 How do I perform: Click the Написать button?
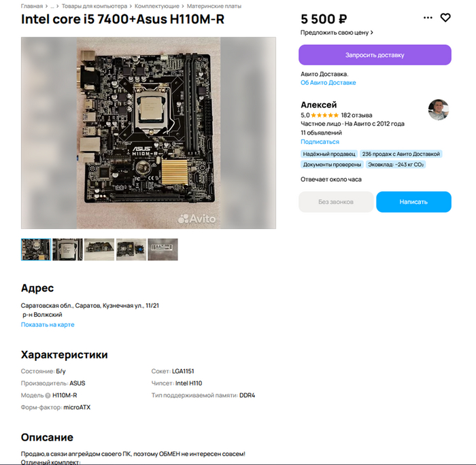tap(413, 202)
